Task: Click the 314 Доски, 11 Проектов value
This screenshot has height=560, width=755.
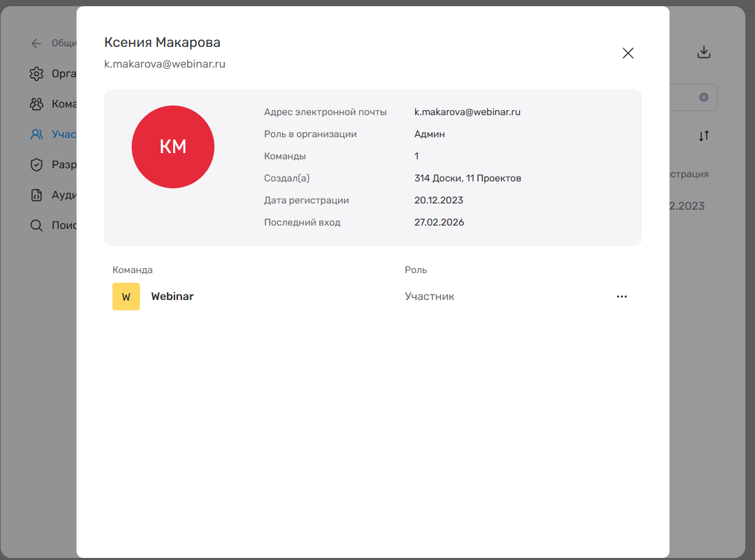Action: click(467, 178)
